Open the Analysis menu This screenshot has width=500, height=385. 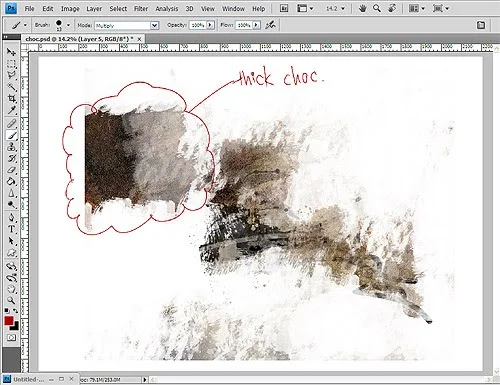point(167,9)
